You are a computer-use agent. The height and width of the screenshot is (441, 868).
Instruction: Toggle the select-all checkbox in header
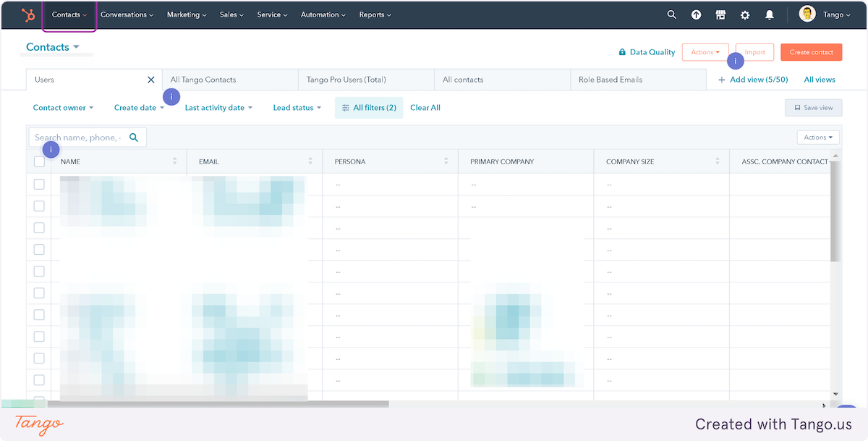coord(39,161)
